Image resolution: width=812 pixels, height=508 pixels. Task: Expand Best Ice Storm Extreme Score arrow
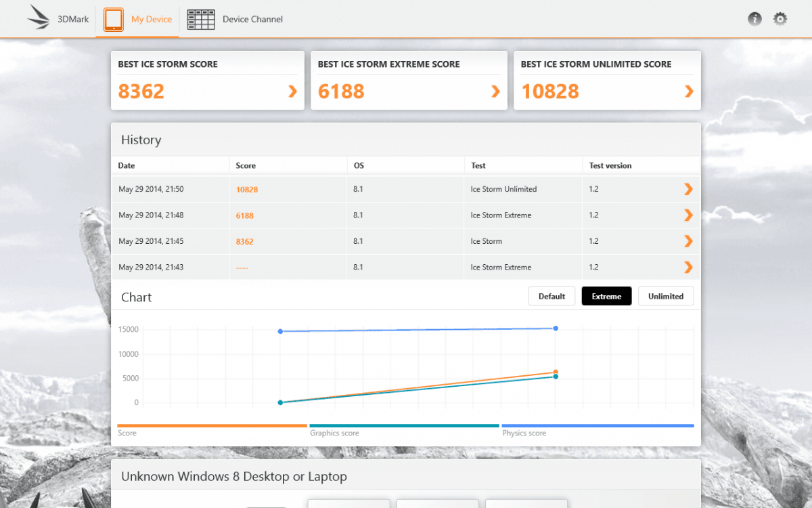pyautogui.click(x=495, y=91)
